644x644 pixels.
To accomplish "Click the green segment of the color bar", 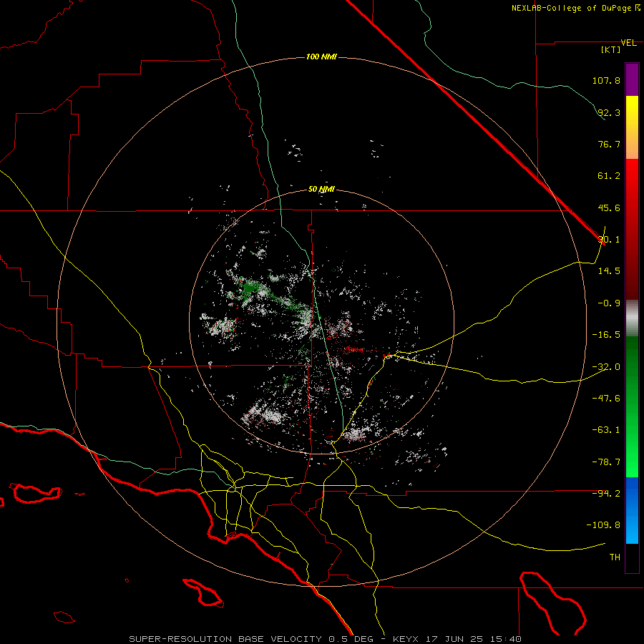I will [632, 406].
